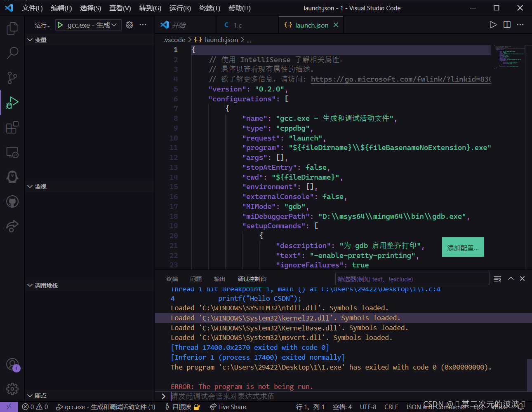Viewport: 532px width, 412px height.
Task: Open the Extensions view
Action: (12, 127)
